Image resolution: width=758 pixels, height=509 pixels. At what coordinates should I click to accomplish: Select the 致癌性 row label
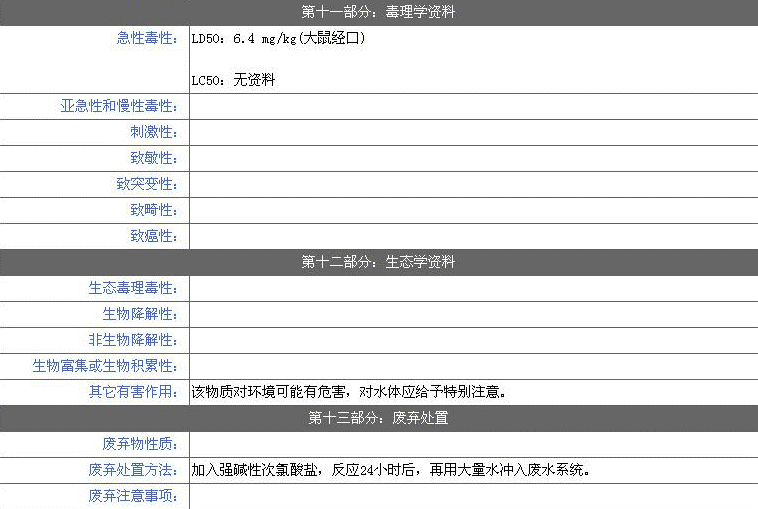pos(154,237)
